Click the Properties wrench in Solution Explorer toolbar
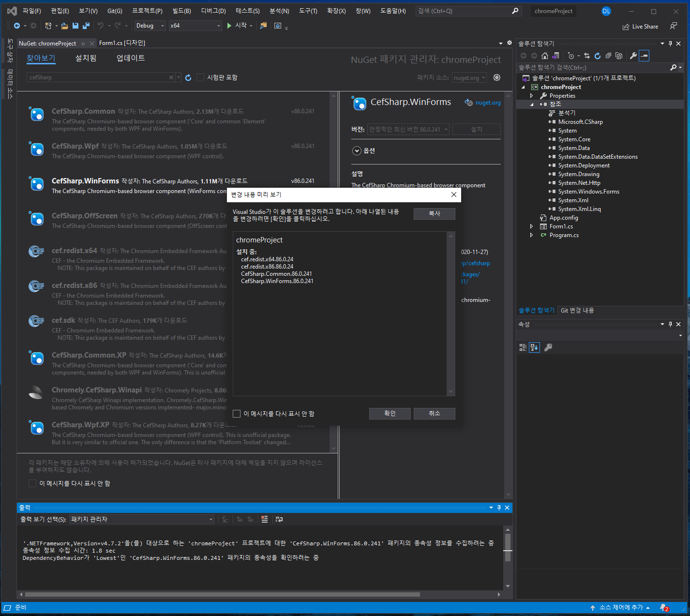Viewport: 690px width, 616px height. tap(633, 56)
